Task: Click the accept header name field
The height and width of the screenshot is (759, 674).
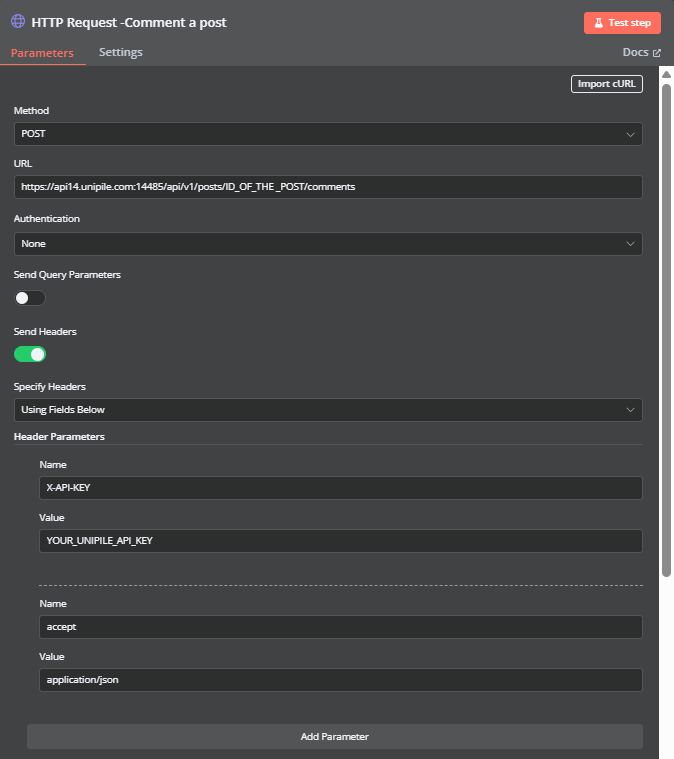Action: tap(341, 627)
